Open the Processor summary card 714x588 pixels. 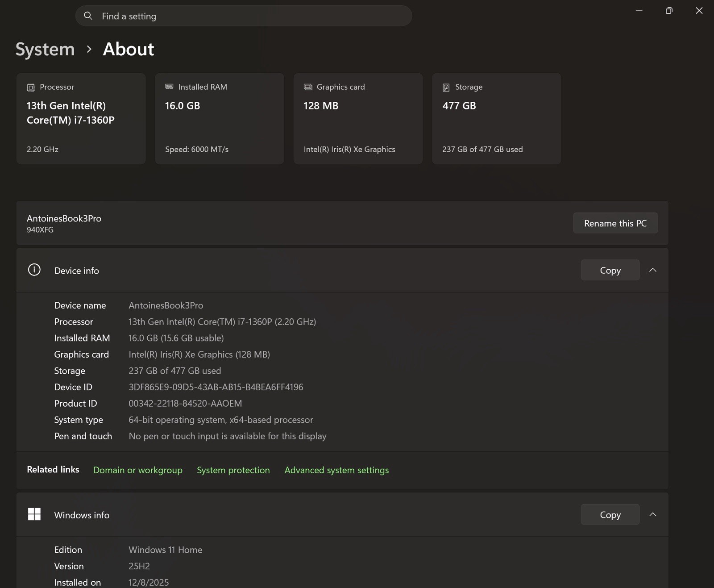pyautogui.click(x=81, y=119)
